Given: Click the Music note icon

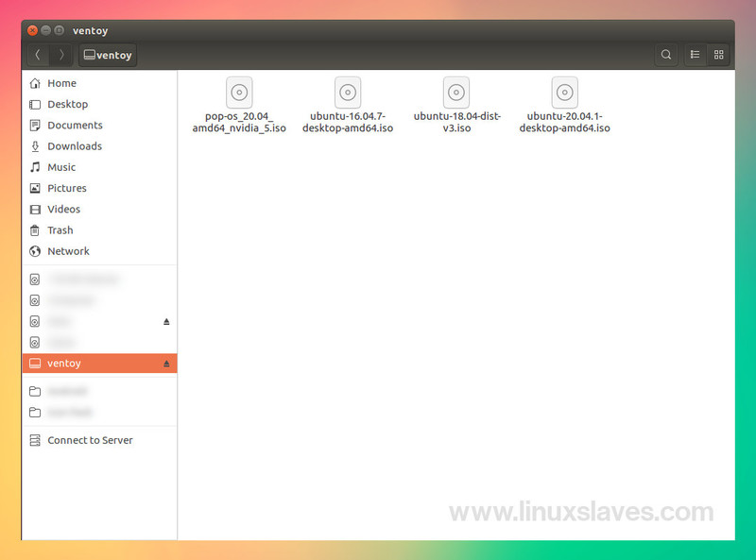Looking at the screenshot, I should click(35, 167).
